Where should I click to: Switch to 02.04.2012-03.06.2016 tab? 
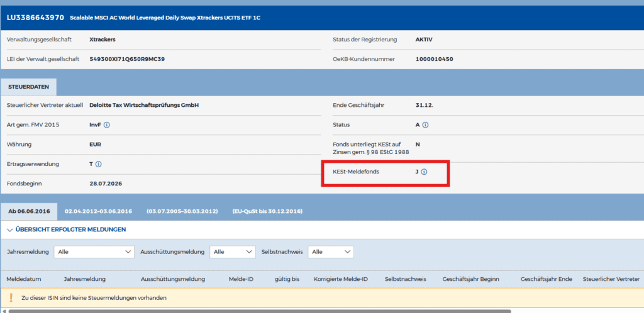(x=98, y=211)
